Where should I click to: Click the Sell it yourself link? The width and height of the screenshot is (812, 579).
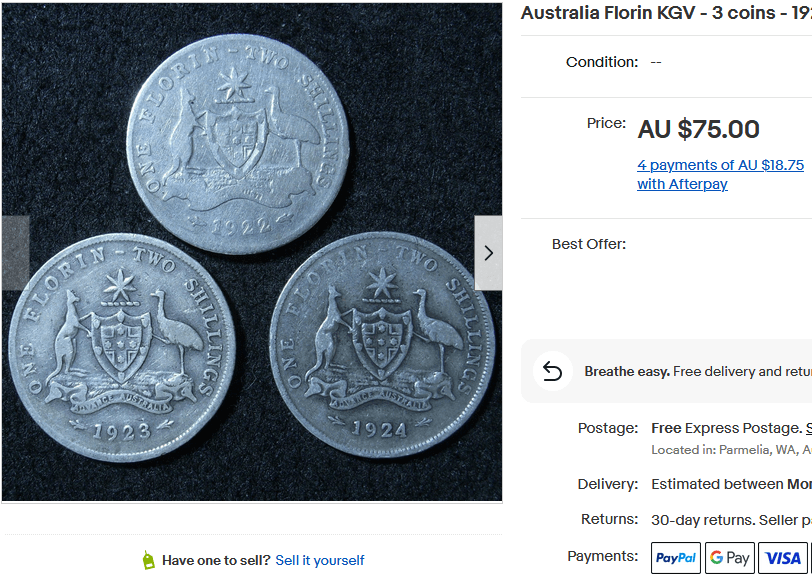(320, 560)
